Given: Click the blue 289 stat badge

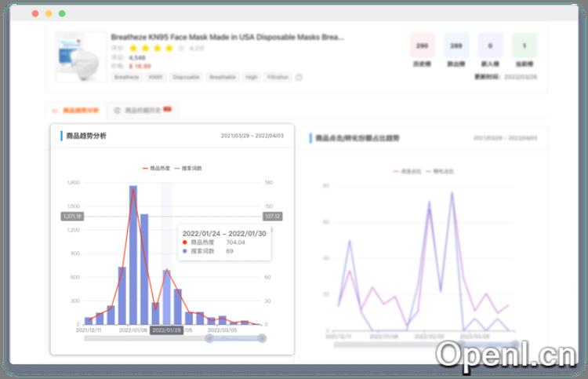Looking at the screenshot, I should point(456,46).
